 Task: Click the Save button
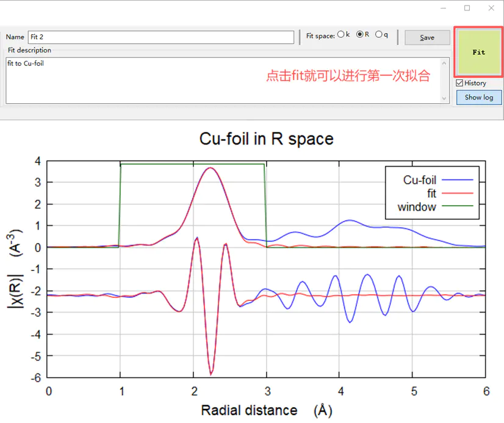point(427,38)
